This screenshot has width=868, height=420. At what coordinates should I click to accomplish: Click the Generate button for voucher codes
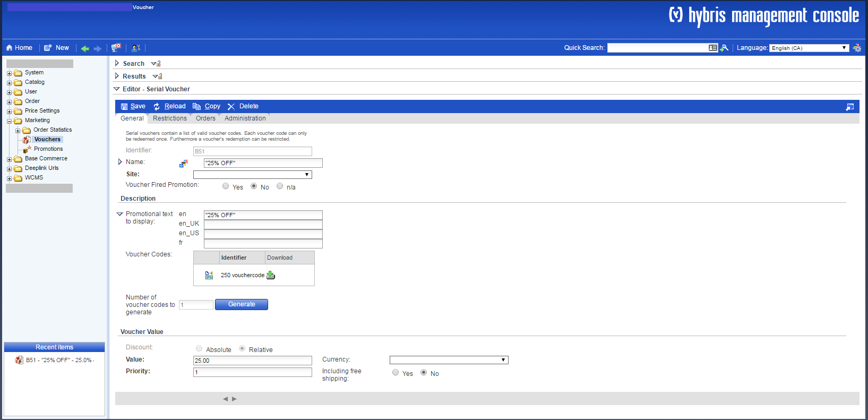coord(242,304)
